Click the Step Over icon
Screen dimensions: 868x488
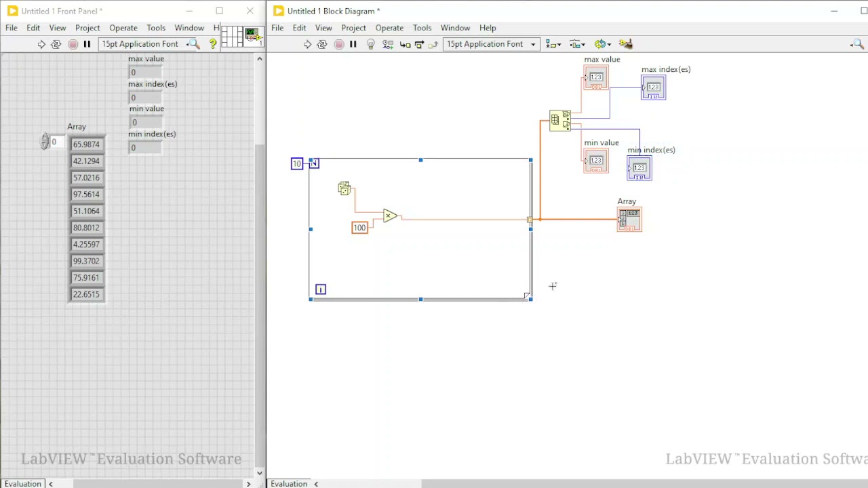pos(419,44)
